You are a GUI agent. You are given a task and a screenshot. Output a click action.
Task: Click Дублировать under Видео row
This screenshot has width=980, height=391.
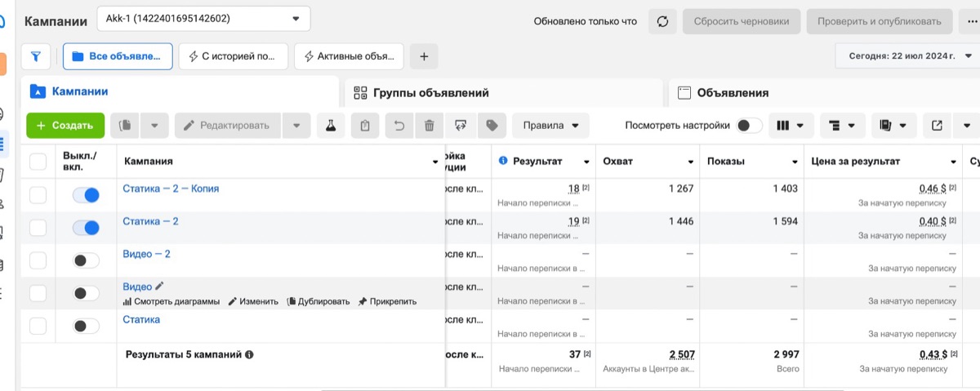(318, 301)
